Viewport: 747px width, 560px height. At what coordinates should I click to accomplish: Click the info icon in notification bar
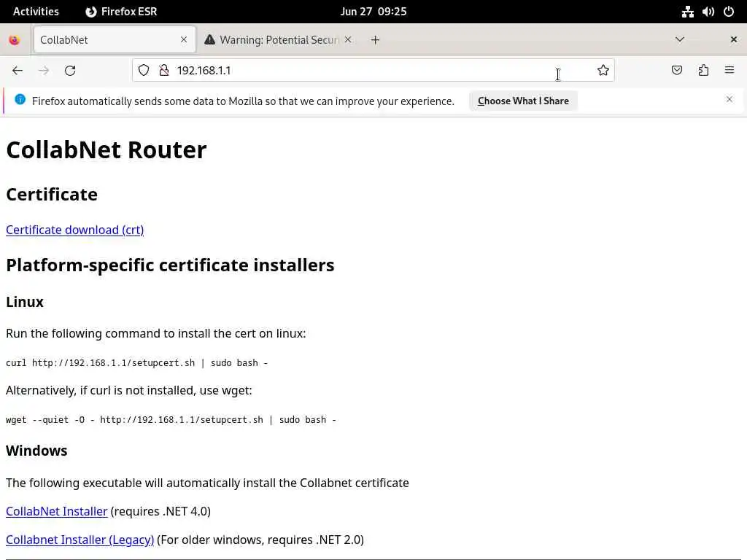coord(20,99)
